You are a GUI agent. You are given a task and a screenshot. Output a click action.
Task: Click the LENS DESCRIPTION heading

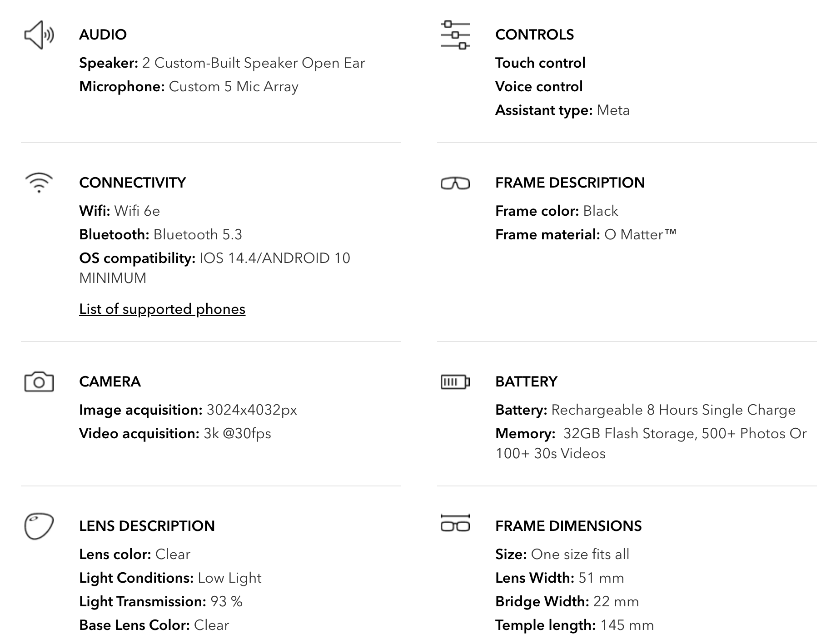[x=147, y=526]
